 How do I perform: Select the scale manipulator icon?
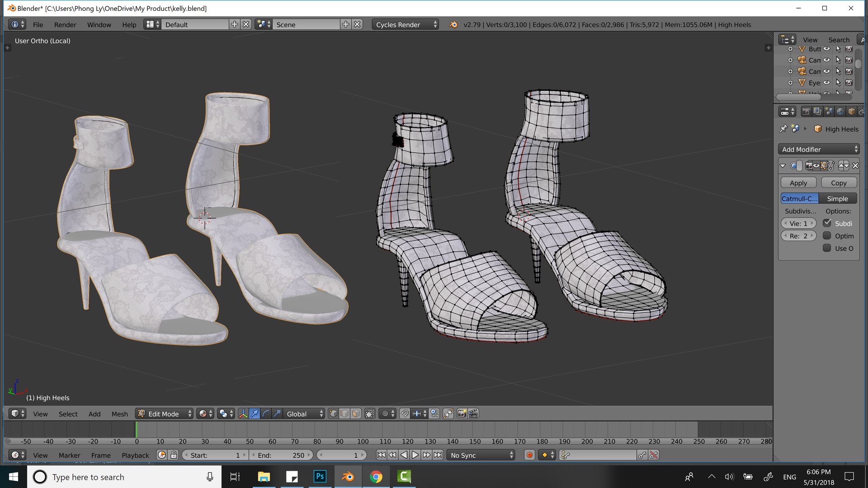277,413
